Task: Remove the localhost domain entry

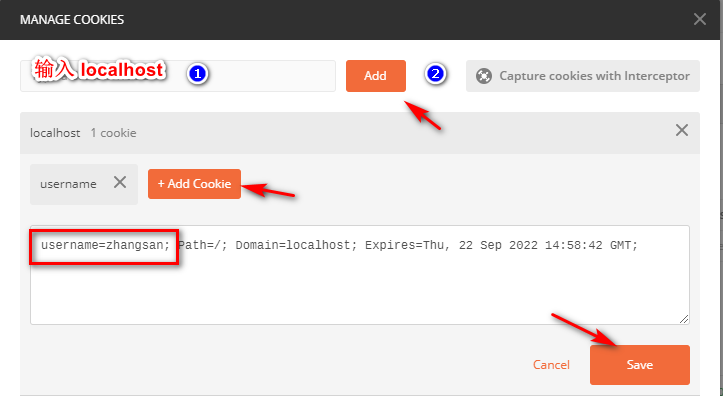Action: tap(682, 130)
